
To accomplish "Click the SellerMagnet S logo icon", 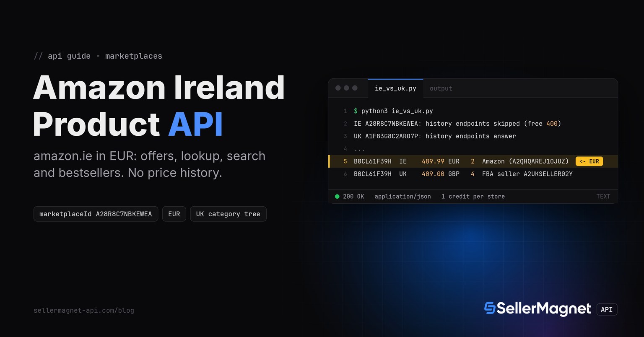I will tap(490, 308).
